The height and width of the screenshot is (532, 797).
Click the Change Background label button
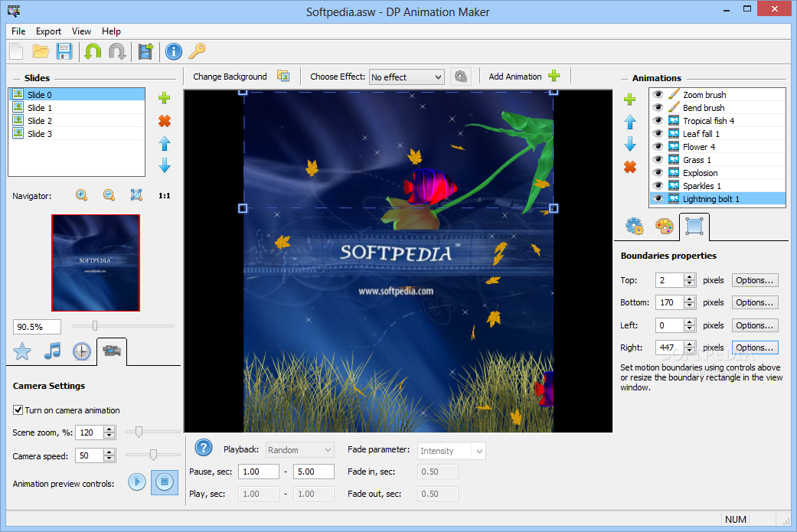[x=230, y=77]
